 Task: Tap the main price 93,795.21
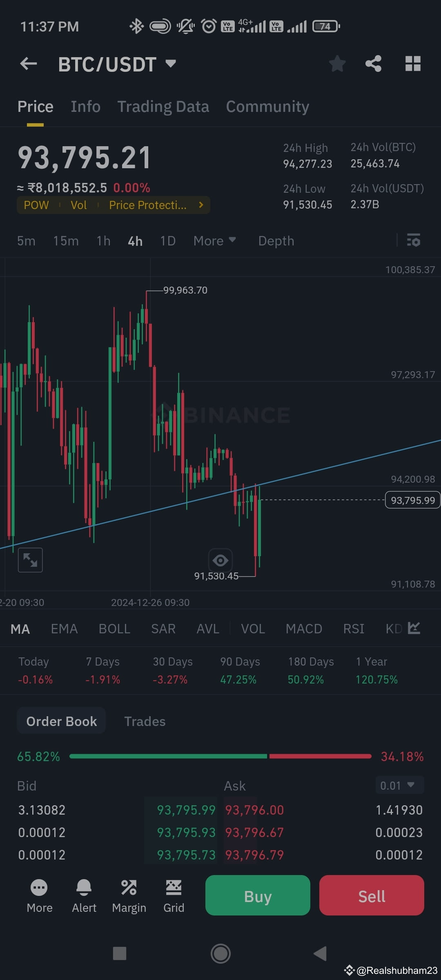tap(85, 158)
